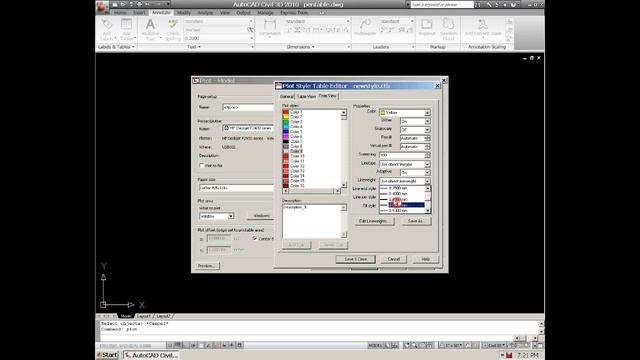Screen dimensions: 640x360
Task: Select the red Color 1 swatch
Action: (286, 112)
